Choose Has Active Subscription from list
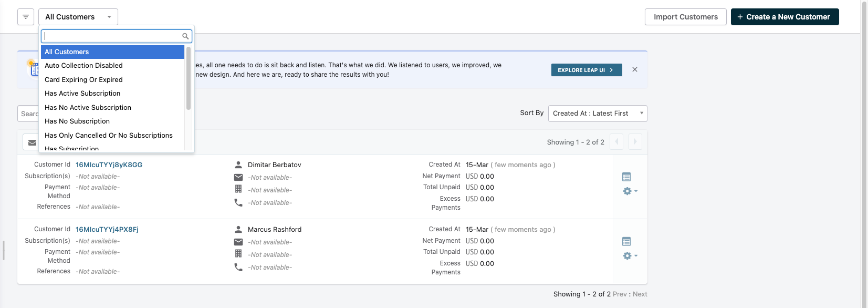Image resolution: width=868 pixels, height=308 pixels. pos(82,94)
